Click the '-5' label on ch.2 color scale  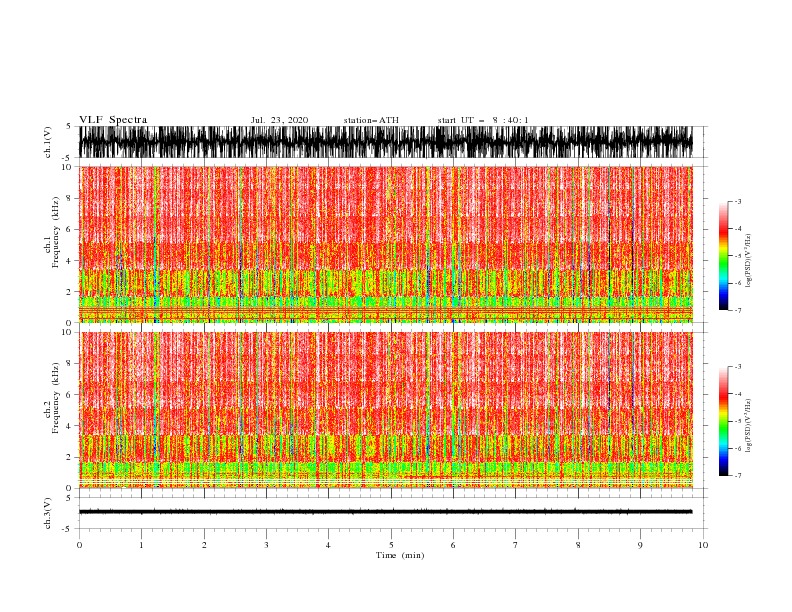tap(737, 421)
